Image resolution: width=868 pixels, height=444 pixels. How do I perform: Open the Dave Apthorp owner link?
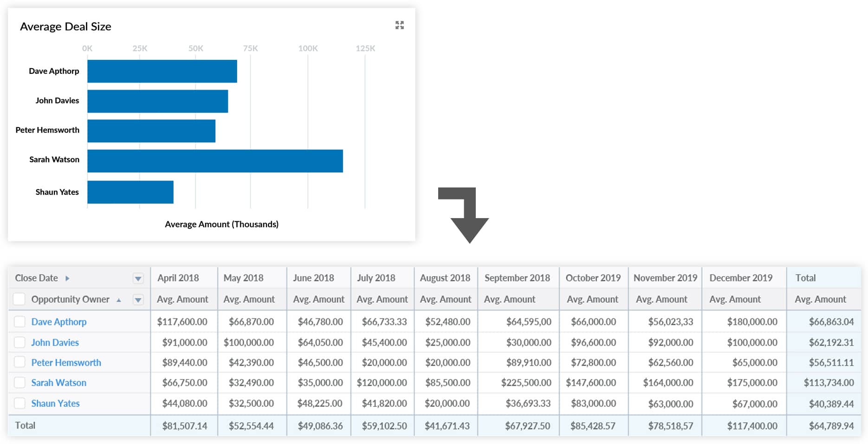[x=59, y=322]
